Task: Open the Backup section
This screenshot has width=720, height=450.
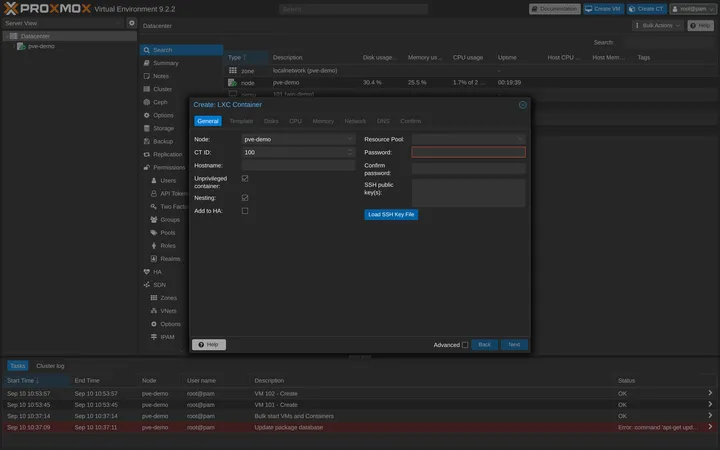Action: point(163,141)
